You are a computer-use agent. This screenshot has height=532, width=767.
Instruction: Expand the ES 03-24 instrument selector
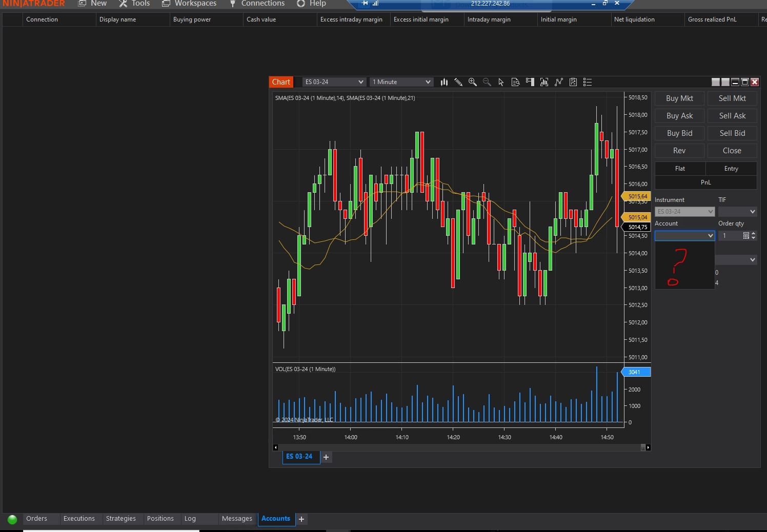click(x=334, y=82)
